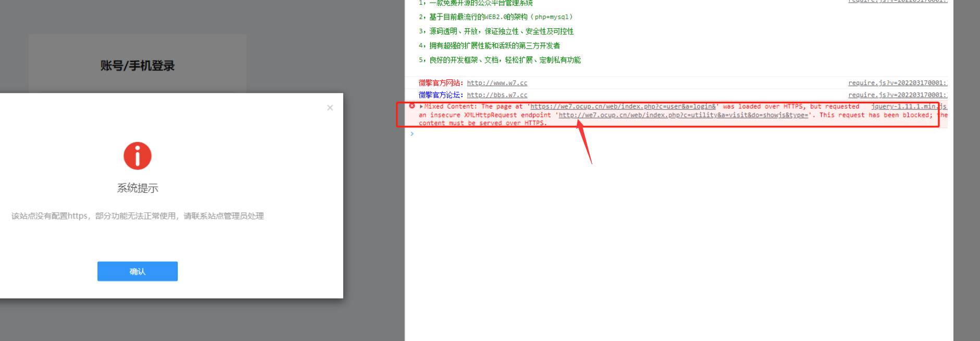Close the 系统提示 dialog with X
The image size is (980, 341).
[330, 108]
